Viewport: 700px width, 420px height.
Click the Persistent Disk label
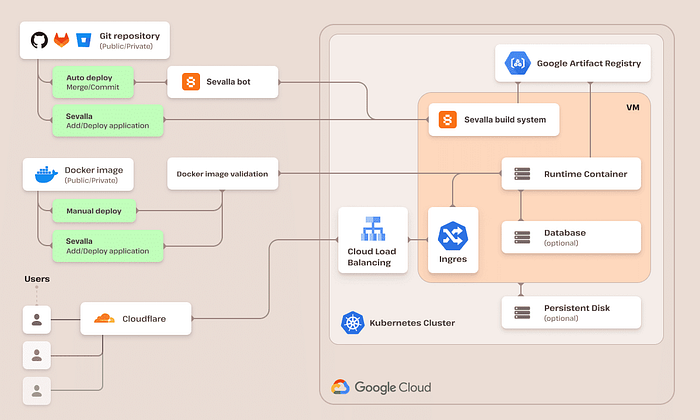tap(577, 308)
